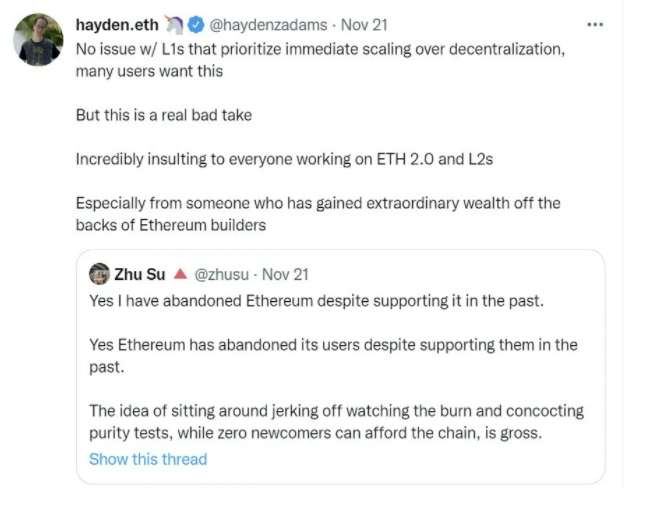Click the 'No issue w/ L1s' tweet text
Image resolution: width=661 pixels, height=506 pixels.
pyautogui.click(x=320, y=60)
